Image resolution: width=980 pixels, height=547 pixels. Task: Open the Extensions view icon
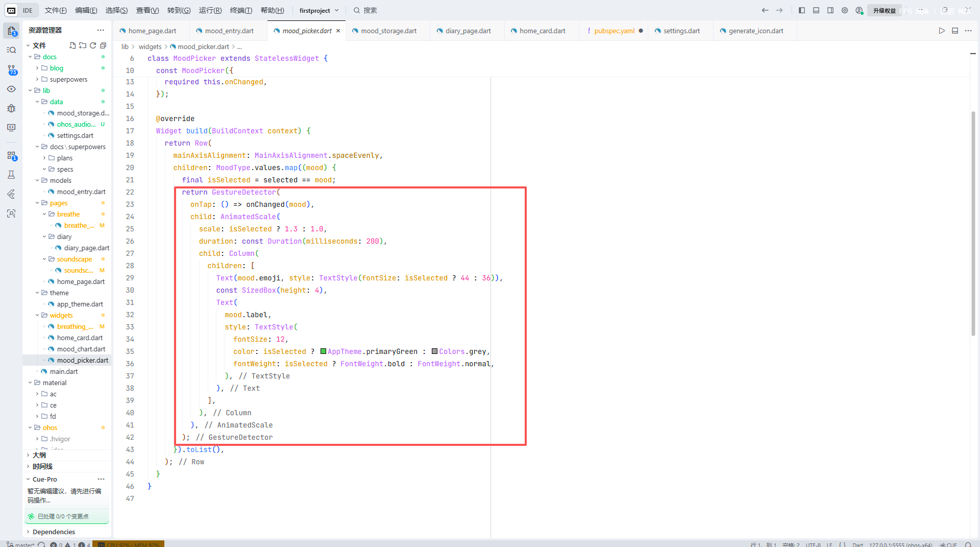click(x=11, y=155)
